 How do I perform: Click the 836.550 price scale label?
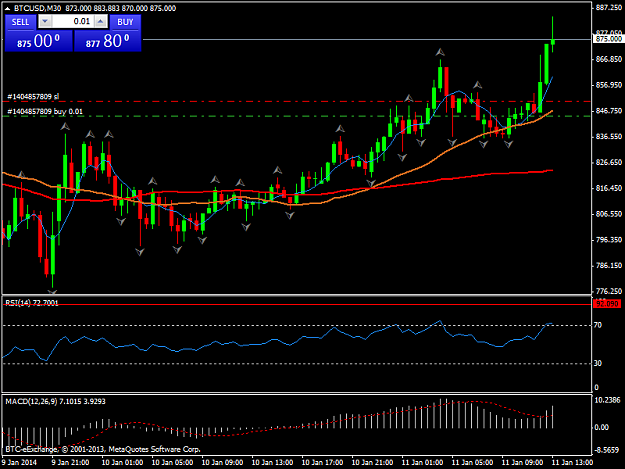(x=609, y=136)
